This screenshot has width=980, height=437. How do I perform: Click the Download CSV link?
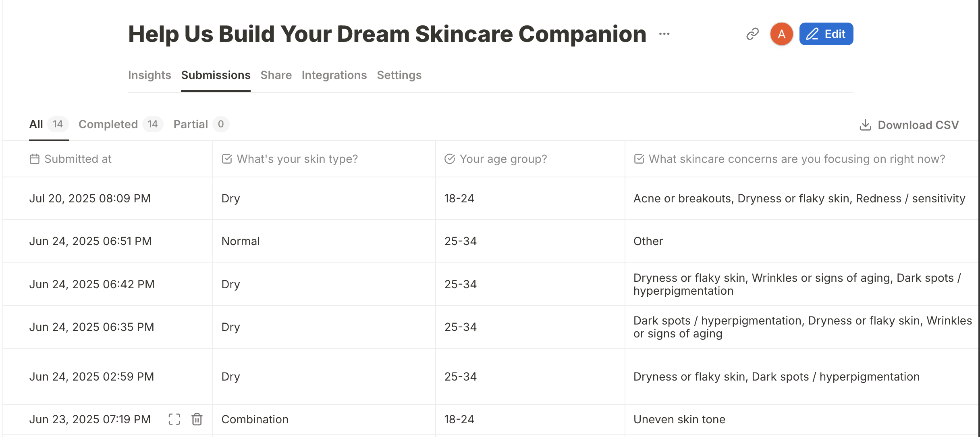[918, 125]
